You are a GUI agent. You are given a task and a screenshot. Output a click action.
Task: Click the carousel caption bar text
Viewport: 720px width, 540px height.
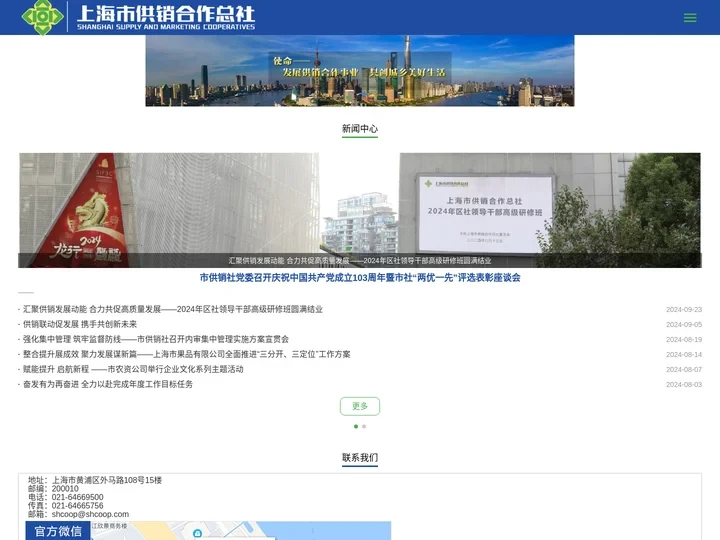click(x=360, y=261)
